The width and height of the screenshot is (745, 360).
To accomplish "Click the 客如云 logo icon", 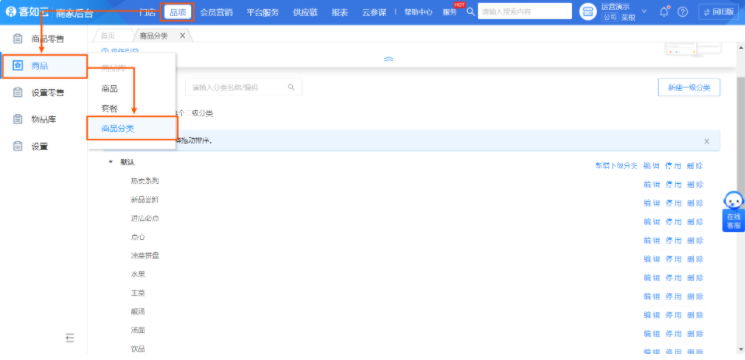I will click(10, 12).
